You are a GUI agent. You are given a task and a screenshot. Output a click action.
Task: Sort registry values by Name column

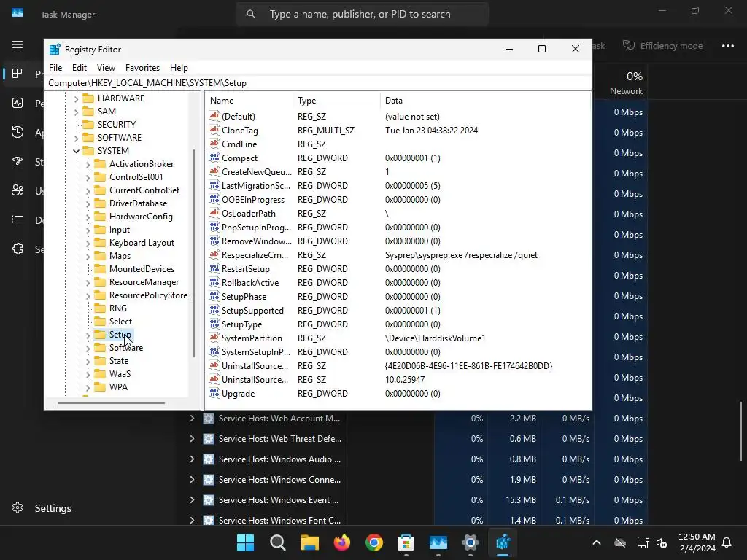(x=249, y=101)
